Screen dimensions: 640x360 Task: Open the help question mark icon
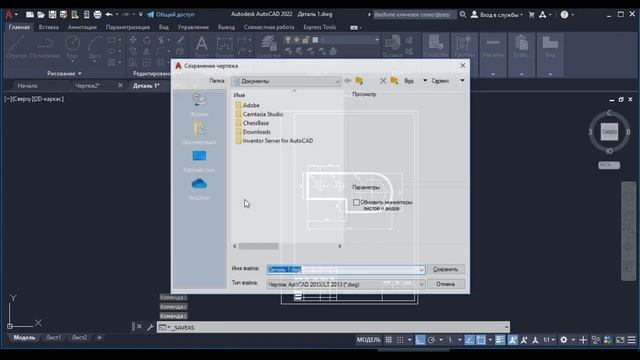564,15
